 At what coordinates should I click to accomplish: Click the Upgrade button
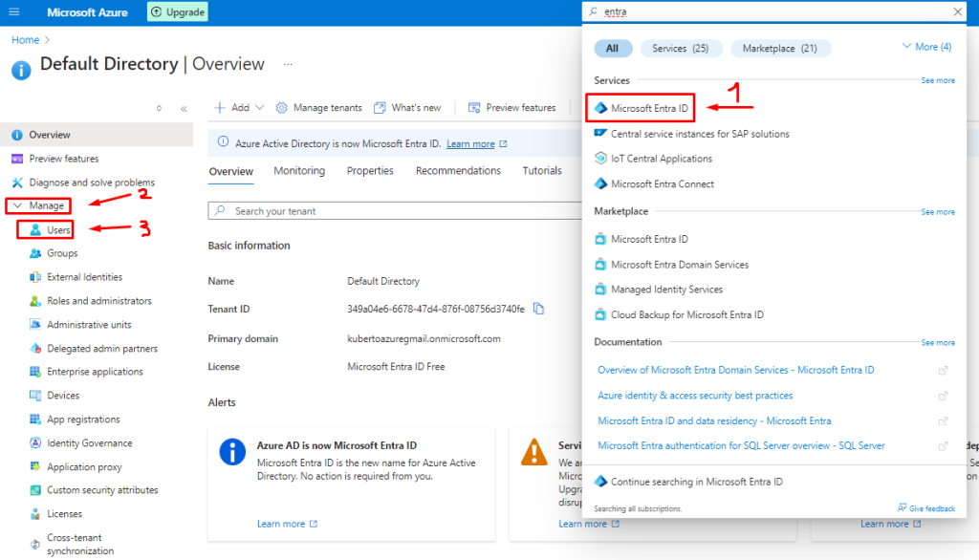click(x=178, y=11)
